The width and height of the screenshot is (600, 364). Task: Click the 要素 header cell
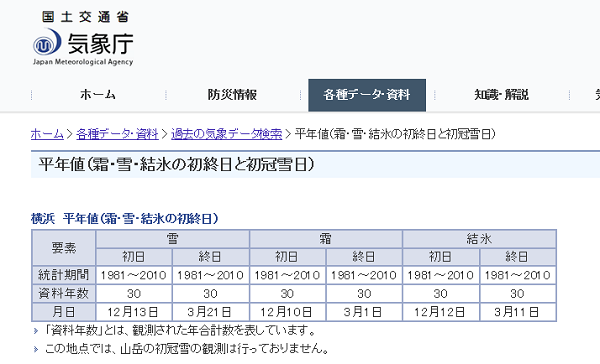click(64, 248)
